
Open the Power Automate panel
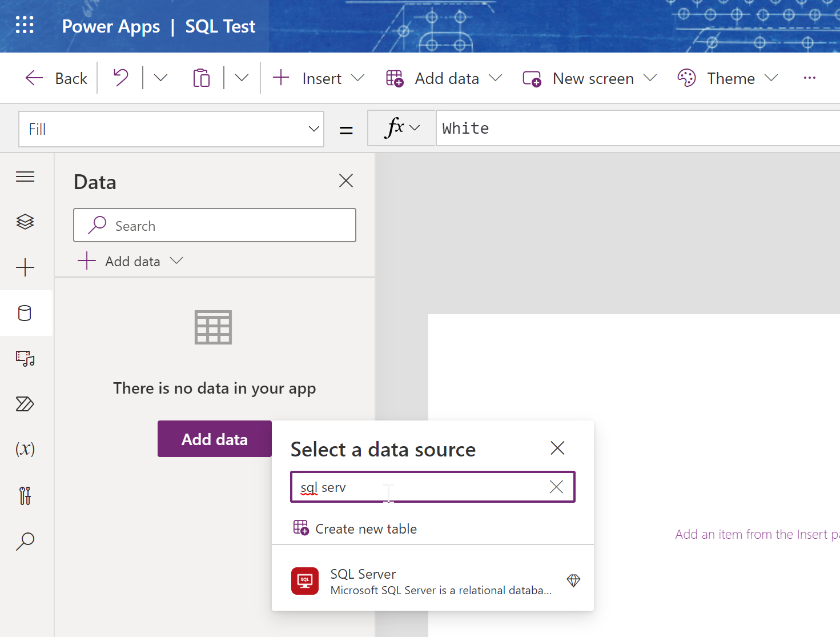(25, 404)
